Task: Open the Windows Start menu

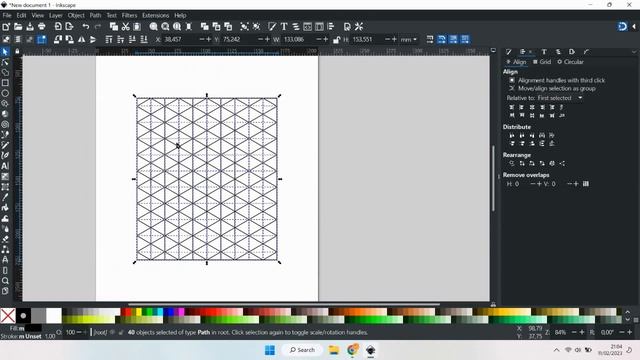Action: pyautogui.click(x=270, y=350)
